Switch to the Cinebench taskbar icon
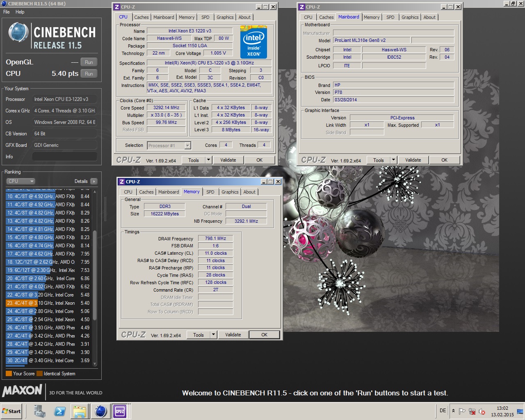525x420 pixels. pos(100,411)
